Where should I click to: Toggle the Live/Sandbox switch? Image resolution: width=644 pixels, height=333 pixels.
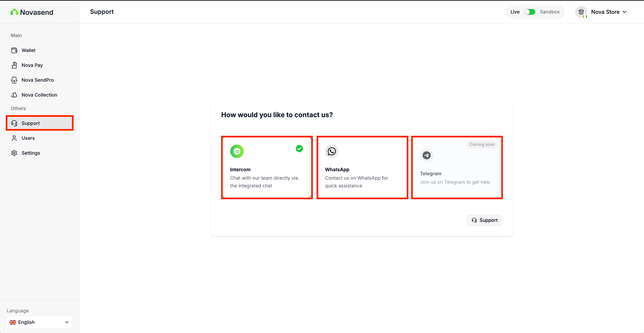pyautogui.click(x=530, y=12)
